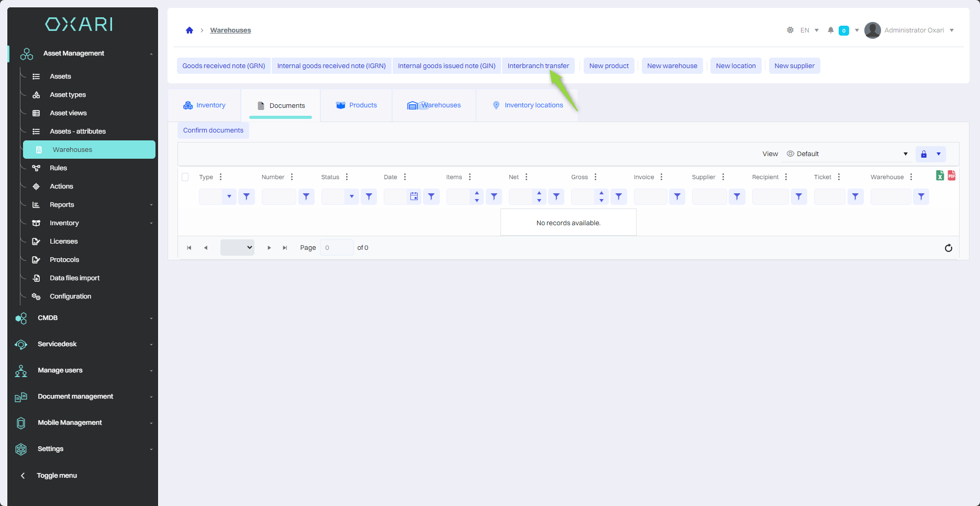Open the page size dropdown in pager
Viewport: 980px width, 506px height.
(237, 248)
